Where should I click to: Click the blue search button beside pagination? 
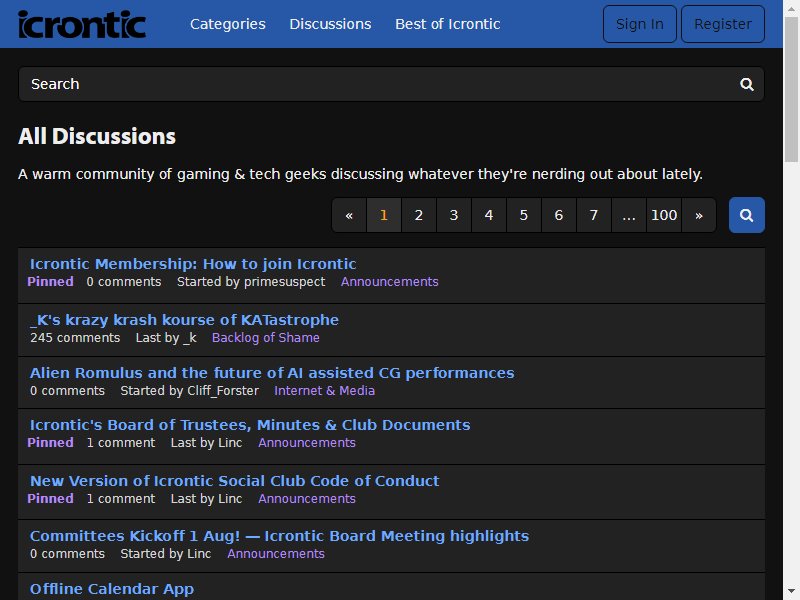coord(746,215)
